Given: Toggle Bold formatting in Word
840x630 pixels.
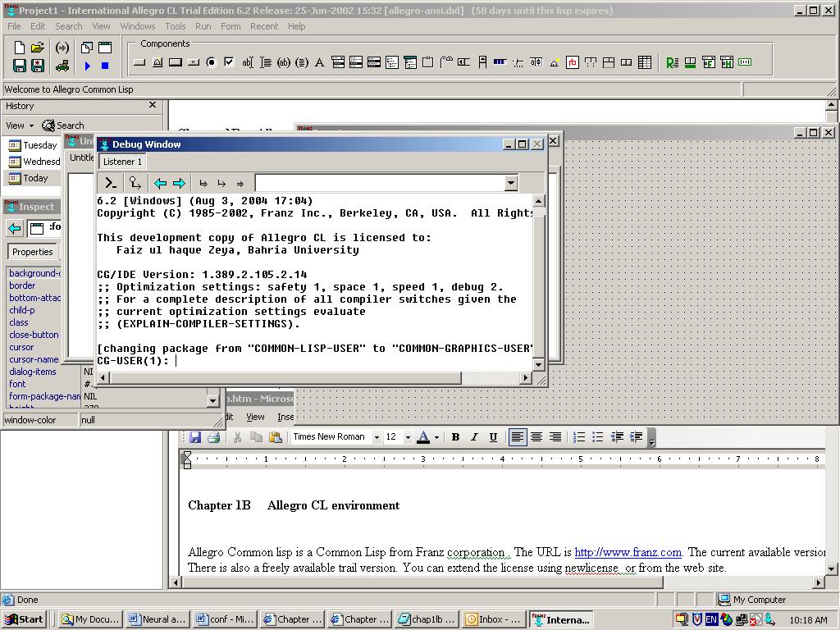Looking at the screenshot, I should click(x=455, y=437).
